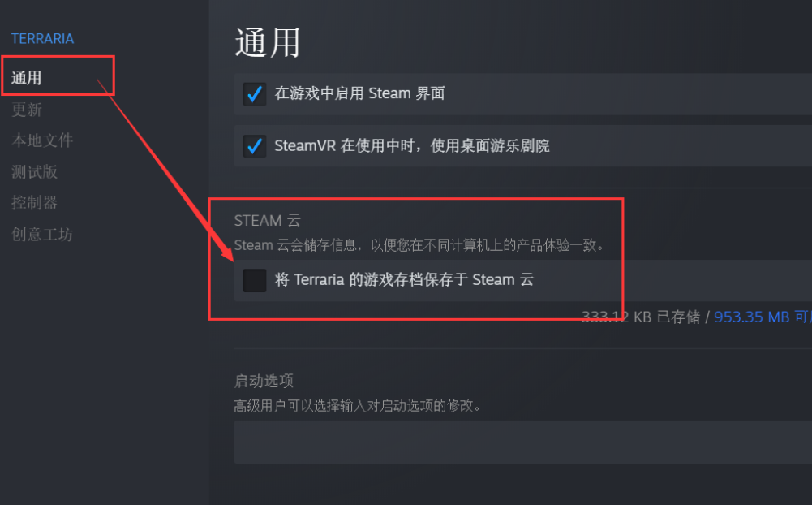Screen dimensions: 812x505
Task: Click the 启动选项 section heading
Action: pyautogui.click(x=264, y=381)
